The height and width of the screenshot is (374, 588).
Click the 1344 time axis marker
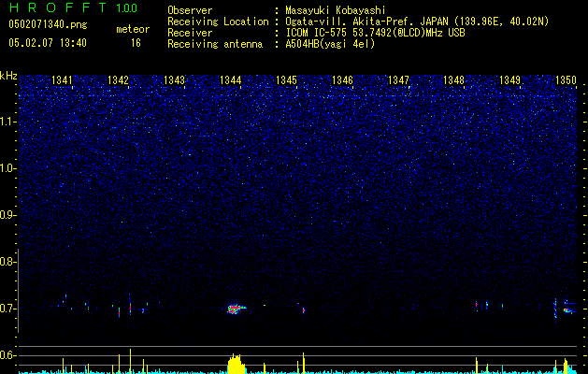[230, 79]
